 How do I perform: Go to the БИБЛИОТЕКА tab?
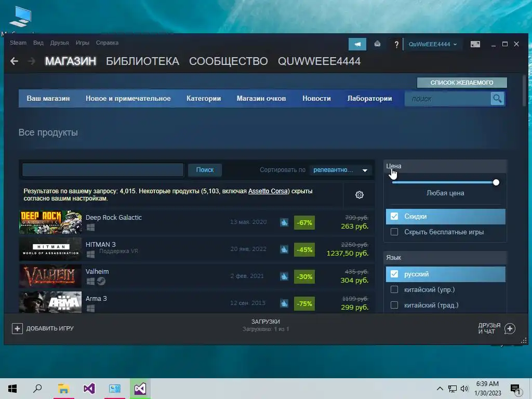coord(142,61)
